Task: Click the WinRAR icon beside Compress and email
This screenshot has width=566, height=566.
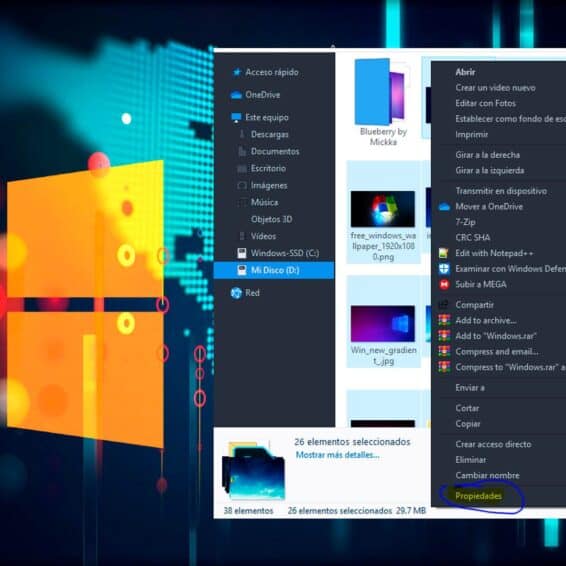Action: pos(444,351)
